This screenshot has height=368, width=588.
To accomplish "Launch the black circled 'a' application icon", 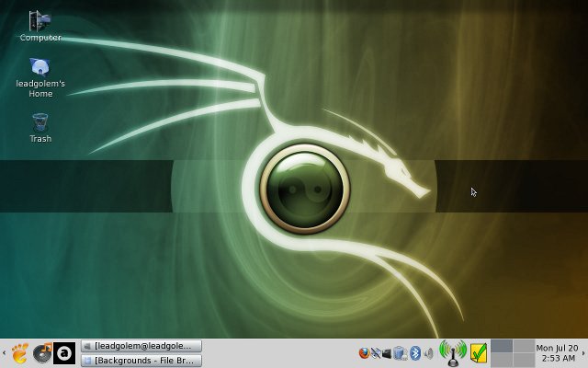I will [x=64, y=353].
